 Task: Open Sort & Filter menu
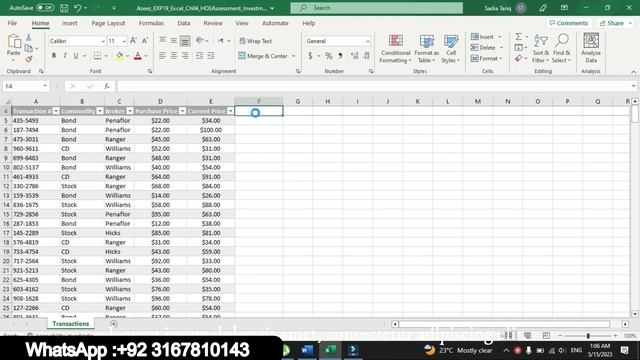click(x=541, y=49)
